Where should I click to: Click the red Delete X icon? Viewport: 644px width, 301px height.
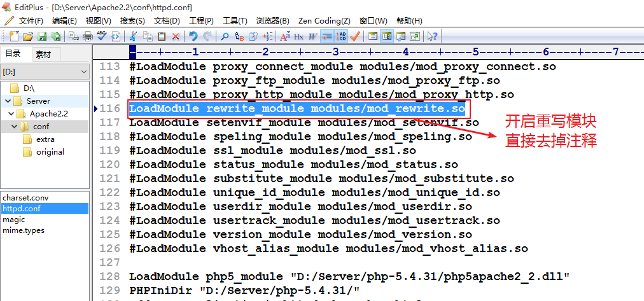[x=176, y=36]
